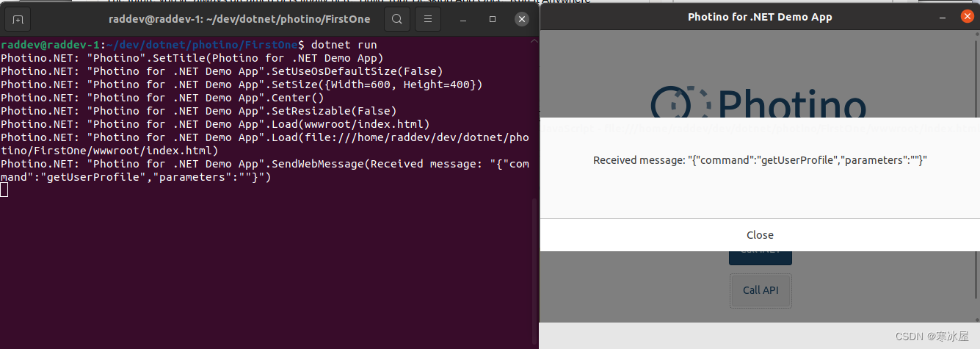Click the SetSize Width=600 log line
Viewport: 980px width, 349px height.
(242, 84)
